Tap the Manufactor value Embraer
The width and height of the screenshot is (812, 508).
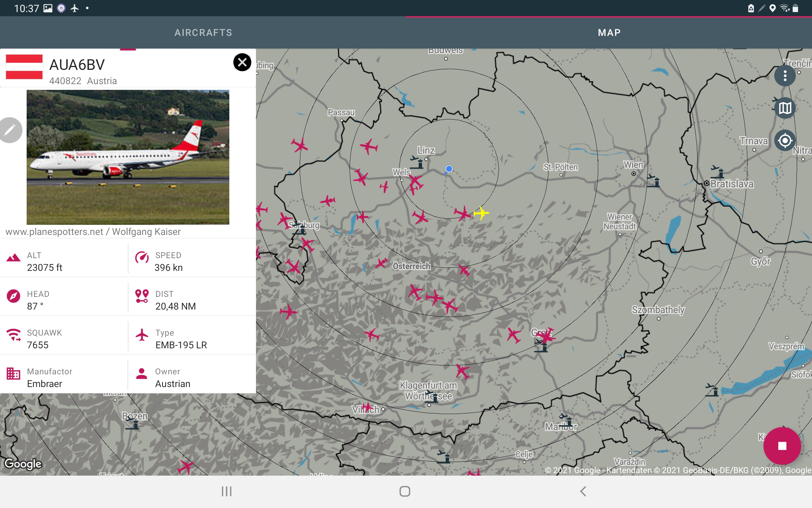[44, 384]
